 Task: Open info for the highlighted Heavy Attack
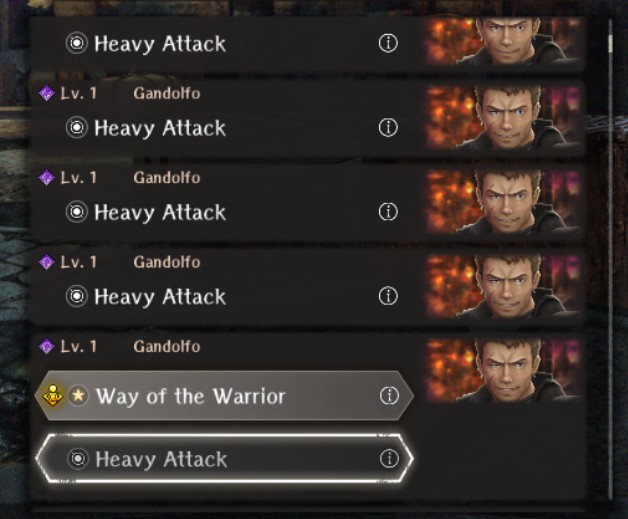click(389, 459)
